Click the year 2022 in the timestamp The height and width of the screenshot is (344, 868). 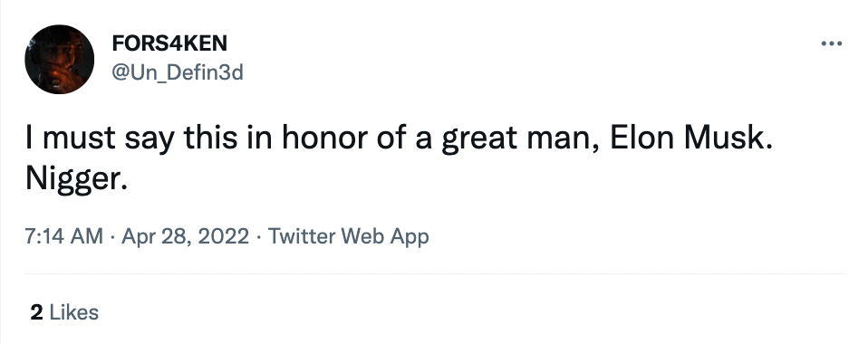(223, 236)
